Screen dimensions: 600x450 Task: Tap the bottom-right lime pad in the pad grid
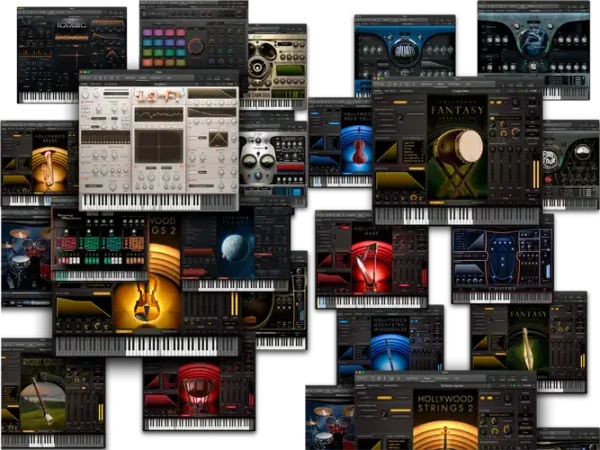(x=181, y=62)
